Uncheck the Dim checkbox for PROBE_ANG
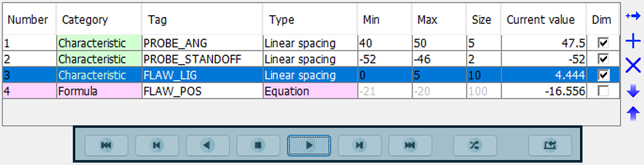 pos(603,43)
